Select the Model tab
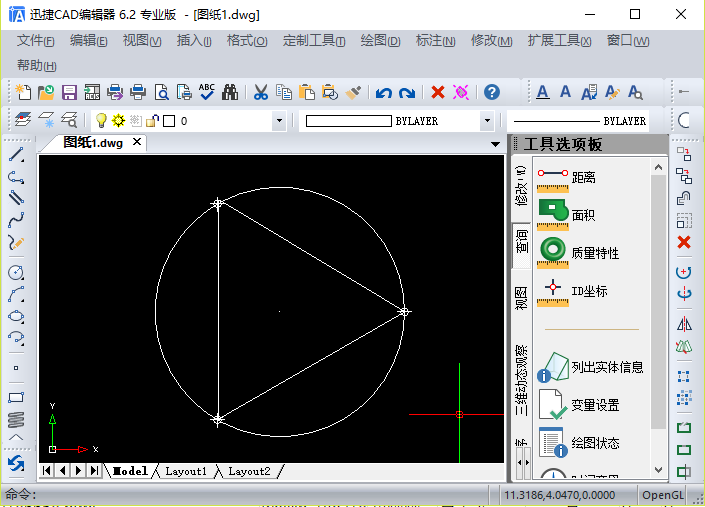This screenshot has height=507, width=705. coord(130,471)
